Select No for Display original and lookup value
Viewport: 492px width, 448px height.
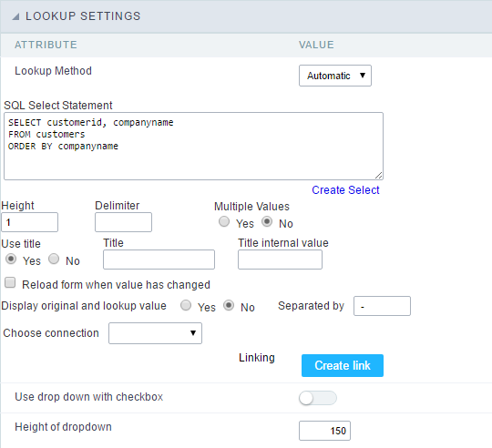[x=229, y=305]
